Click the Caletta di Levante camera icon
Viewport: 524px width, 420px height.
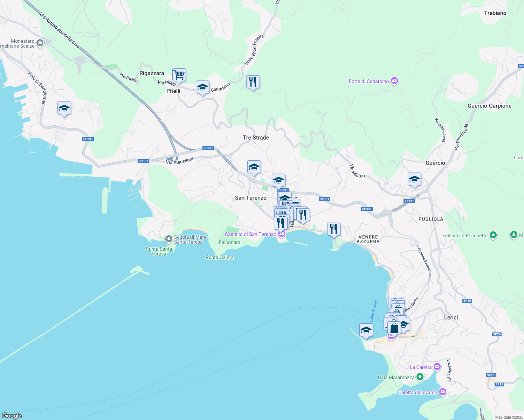pyautogui.click(x=442, y=392)
